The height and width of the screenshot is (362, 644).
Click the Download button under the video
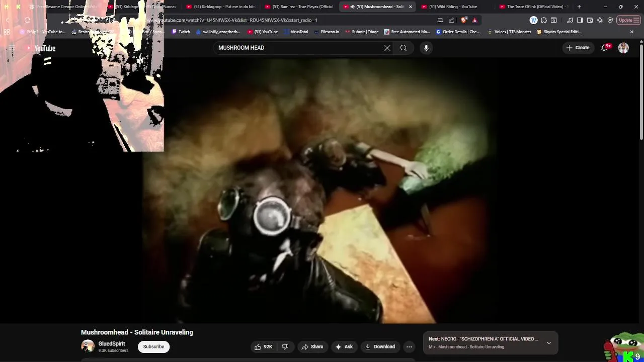click(x=380, y=346)
